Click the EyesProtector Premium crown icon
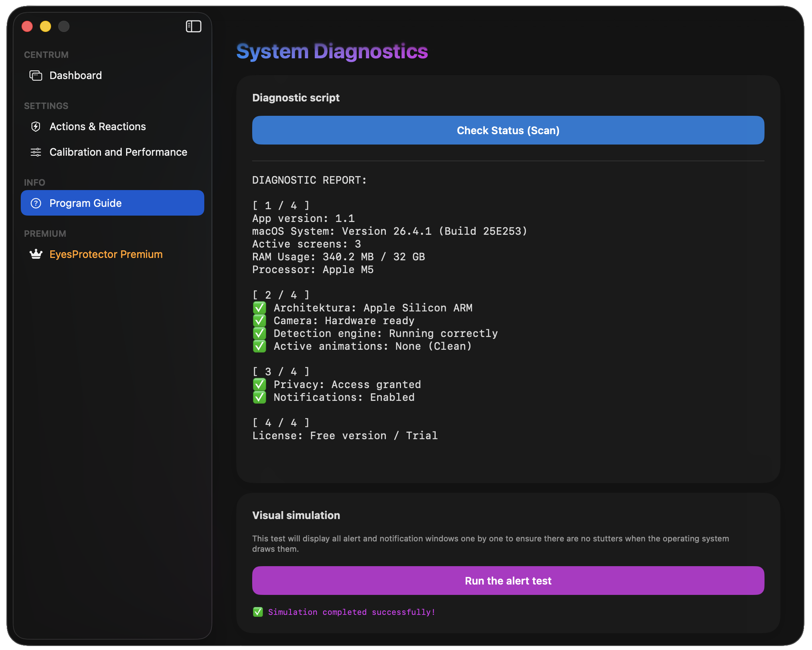The image size is (812, 650). (36, 254)
